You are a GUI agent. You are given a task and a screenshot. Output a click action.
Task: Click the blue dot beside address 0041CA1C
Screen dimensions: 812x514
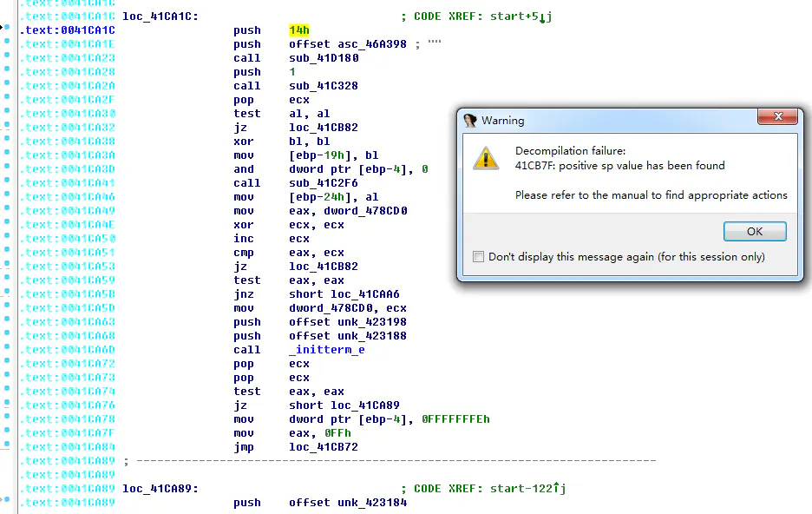[x=7, y=30]
